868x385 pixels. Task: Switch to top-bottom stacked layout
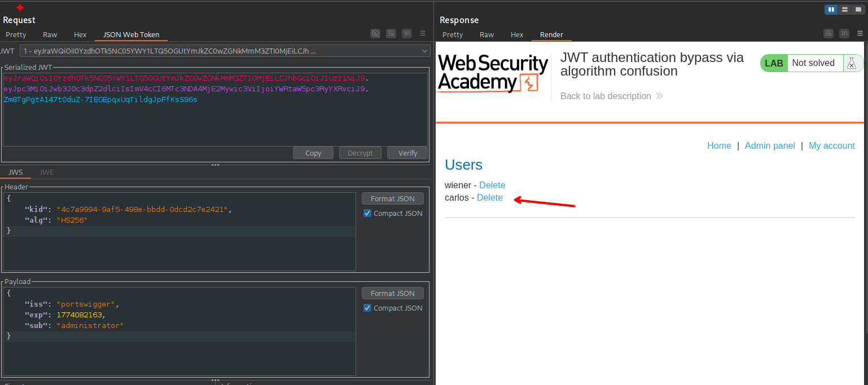click(x=845, y=10)
